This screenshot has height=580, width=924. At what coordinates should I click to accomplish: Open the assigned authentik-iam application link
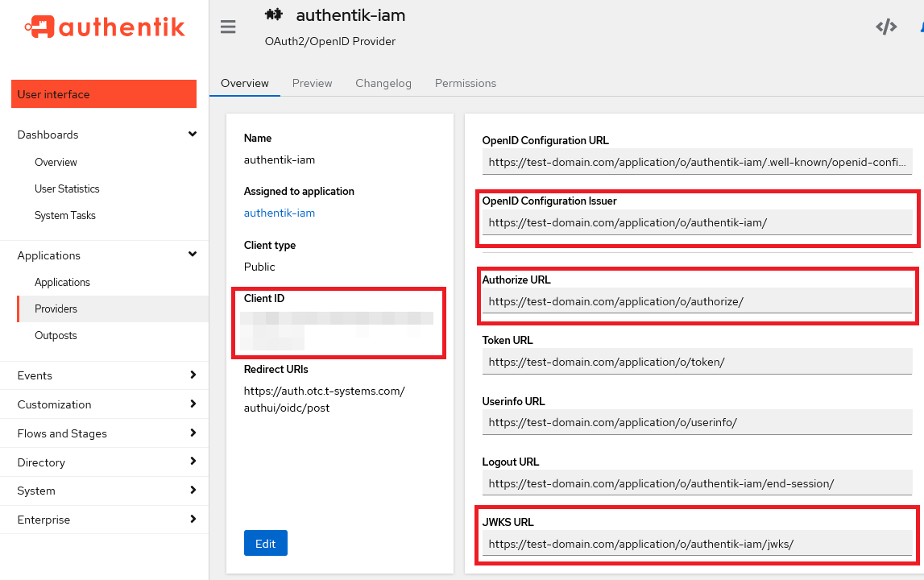(x=280, y=213)
